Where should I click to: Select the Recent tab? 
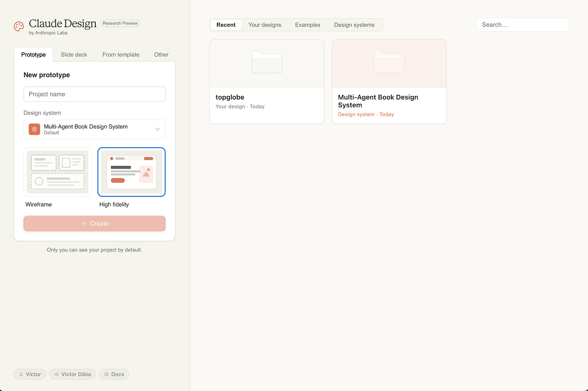coord(226,25)
